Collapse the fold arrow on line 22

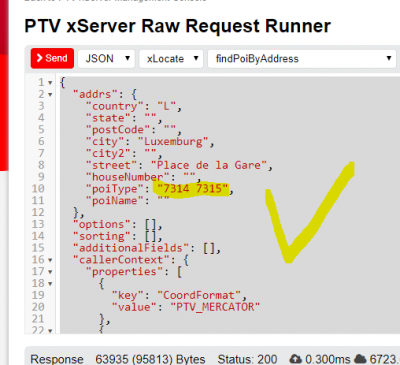50,331
